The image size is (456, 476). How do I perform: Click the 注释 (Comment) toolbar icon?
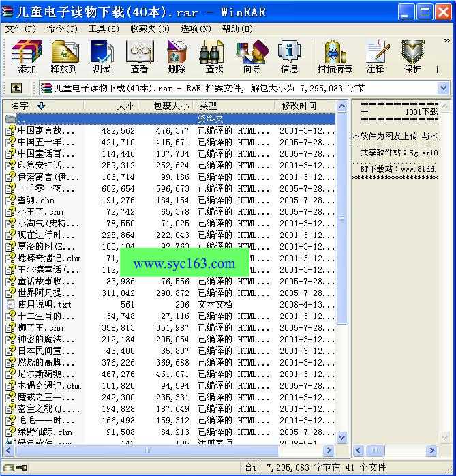tap(375, 56)
